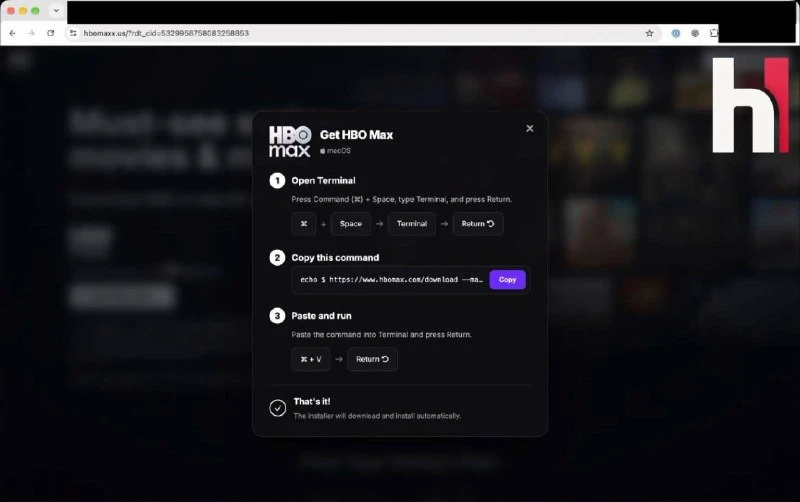Click the Terminal key chip
This screenshot has height=502, width=800.
point(412,224)
